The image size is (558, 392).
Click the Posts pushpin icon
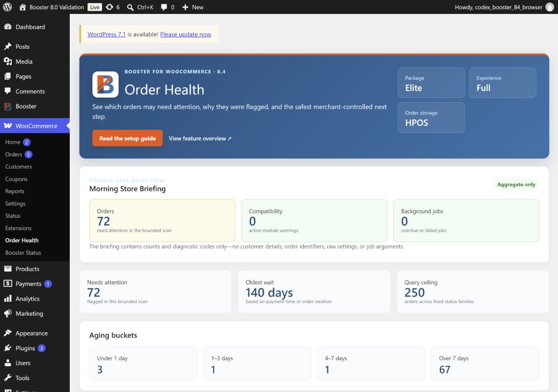click(x=8, y=47)
